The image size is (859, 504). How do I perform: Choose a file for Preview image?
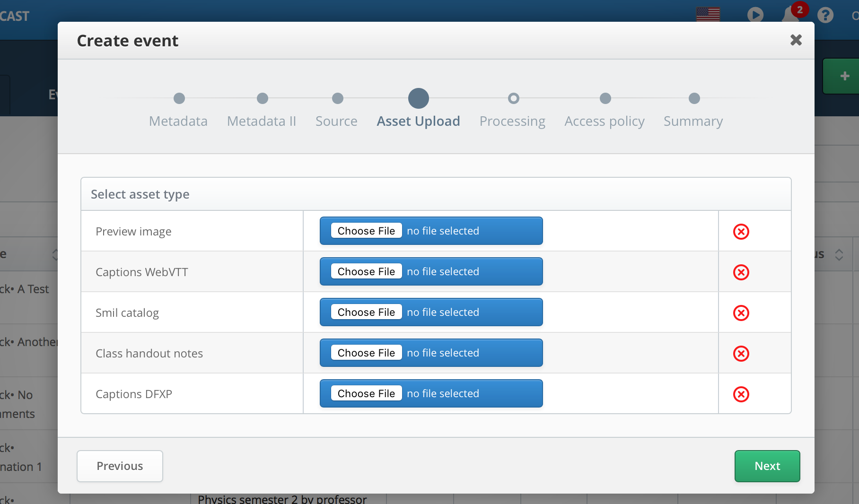[366, 231]
